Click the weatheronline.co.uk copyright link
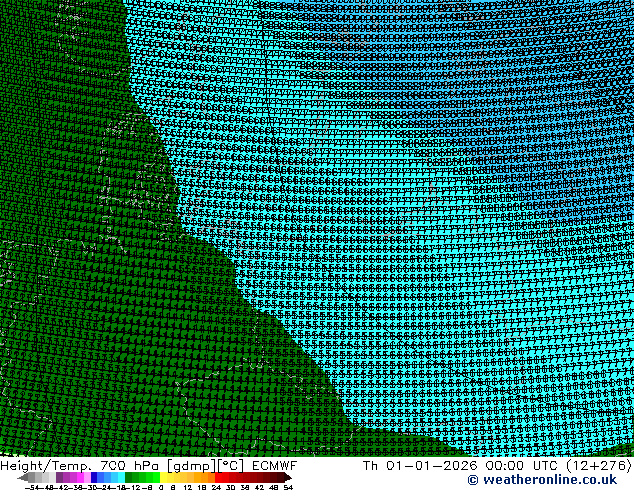Screen dimensions: 634x490 (x=542, y=480)
